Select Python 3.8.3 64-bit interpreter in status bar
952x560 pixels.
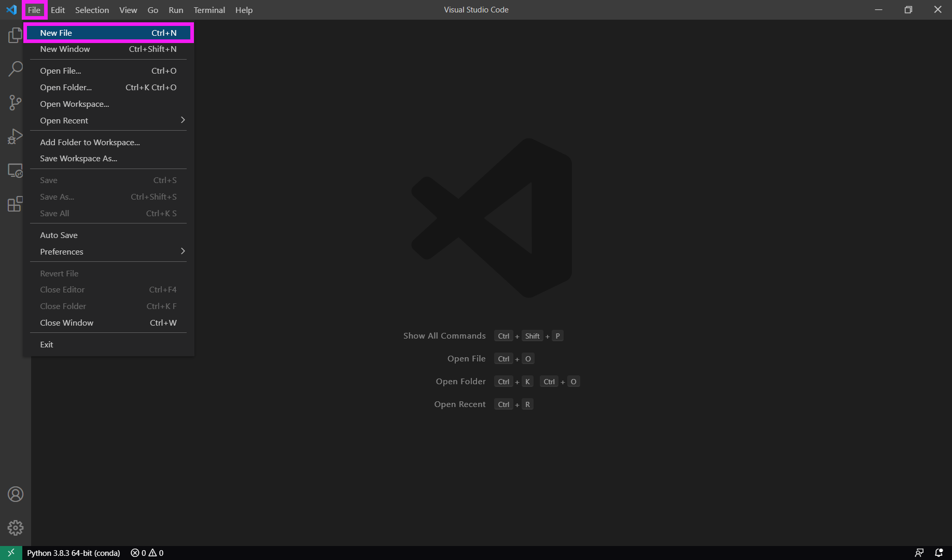(73, 553)
